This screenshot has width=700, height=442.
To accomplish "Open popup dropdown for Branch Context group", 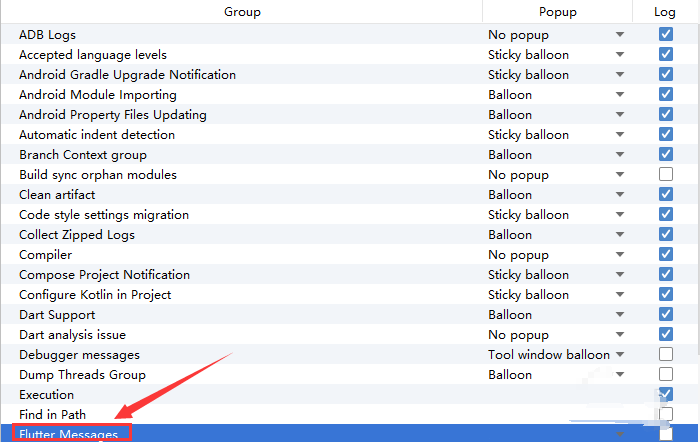I will click(x=620, y=154).
